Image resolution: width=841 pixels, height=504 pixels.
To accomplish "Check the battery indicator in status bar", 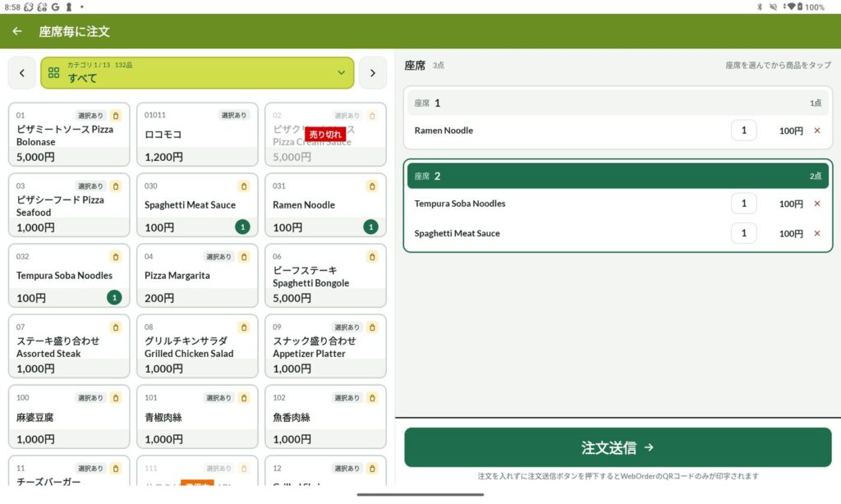I will [x=799, y=7].
